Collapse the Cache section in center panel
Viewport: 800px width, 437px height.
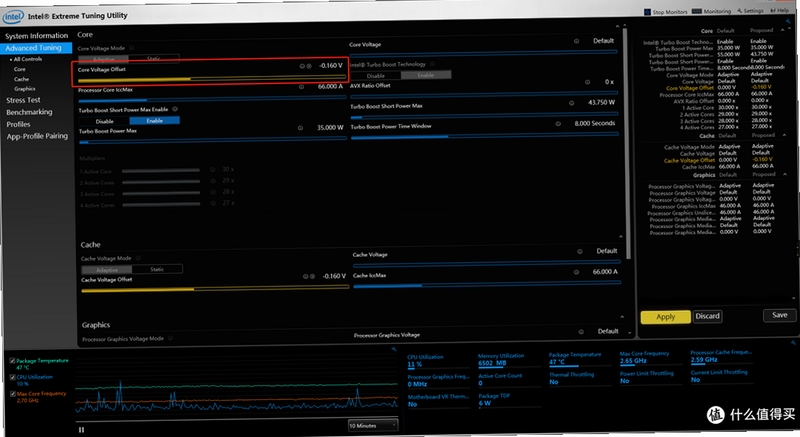click(x=621, y=237)
